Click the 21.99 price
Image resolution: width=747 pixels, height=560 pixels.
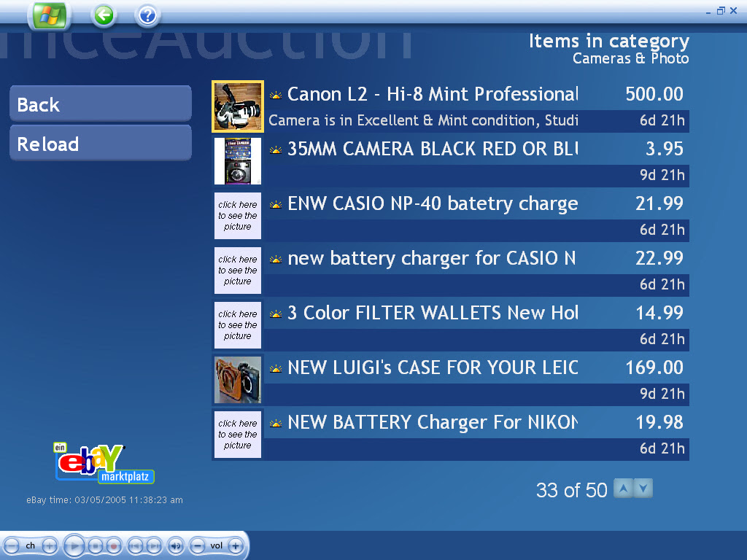click(659, 204)
